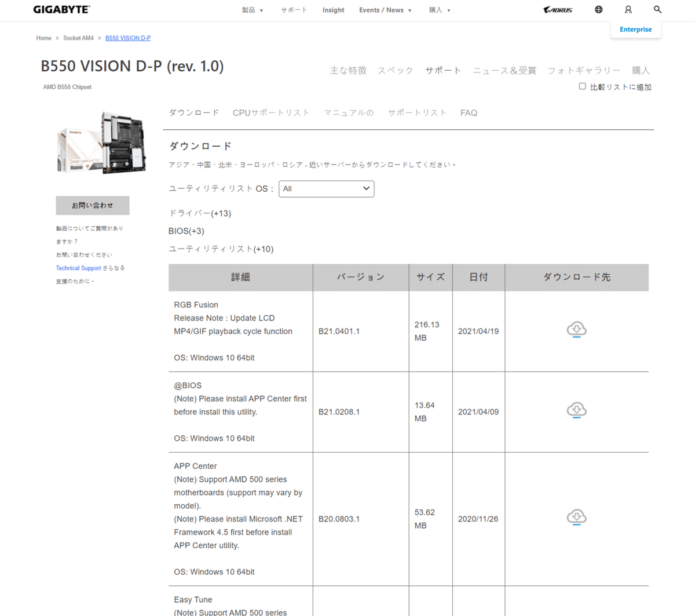The height and width of the screenshot is (616, 695).
Task: Click the GIGABYTE logo
Action: click(61, 10)
